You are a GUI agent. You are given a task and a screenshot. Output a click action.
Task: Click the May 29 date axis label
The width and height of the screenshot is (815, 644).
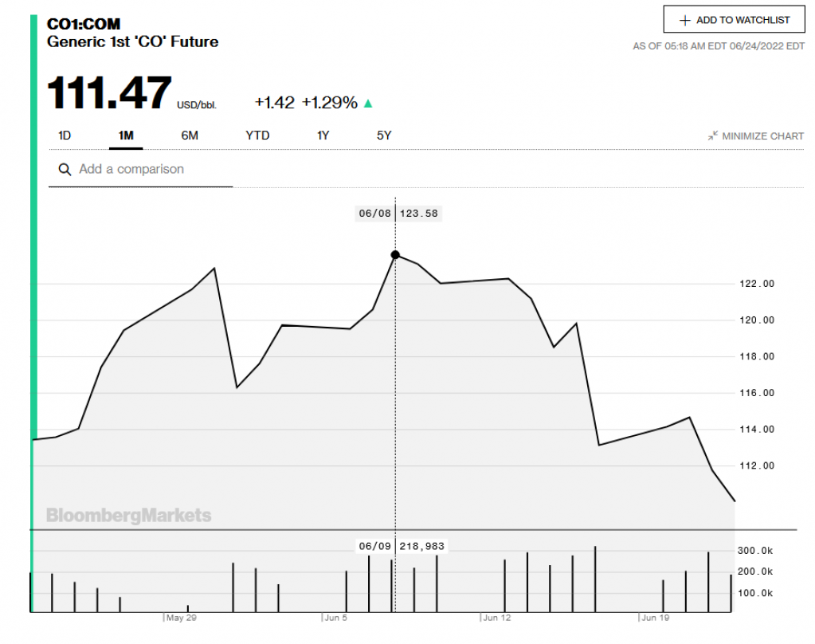(181, 618)
